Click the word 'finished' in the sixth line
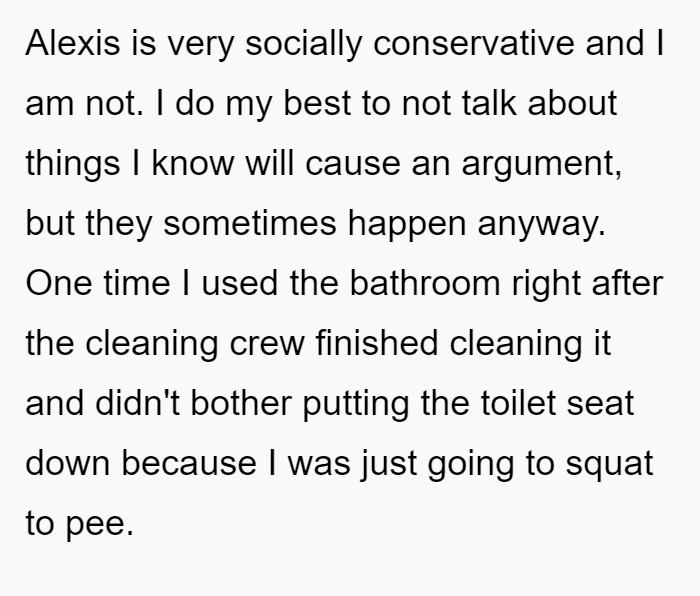Viewport: 700px width, 596px height. (377, 343)
